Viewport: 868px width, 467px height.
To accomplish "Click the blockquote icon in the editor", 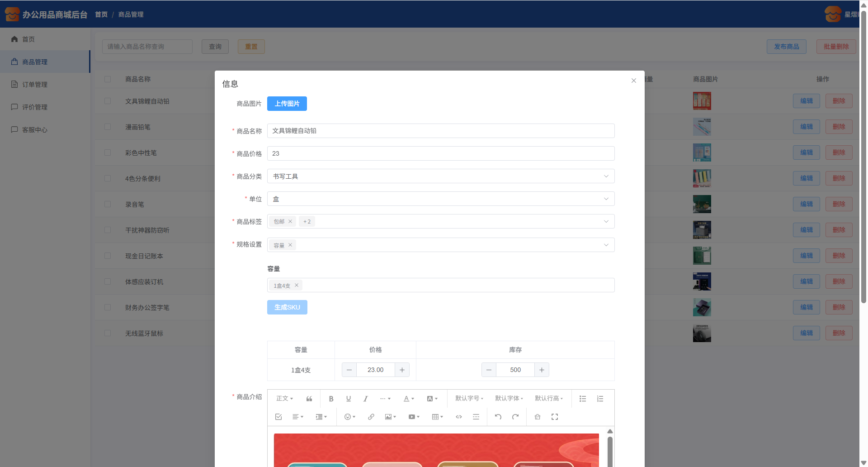I will pos(309,399).
